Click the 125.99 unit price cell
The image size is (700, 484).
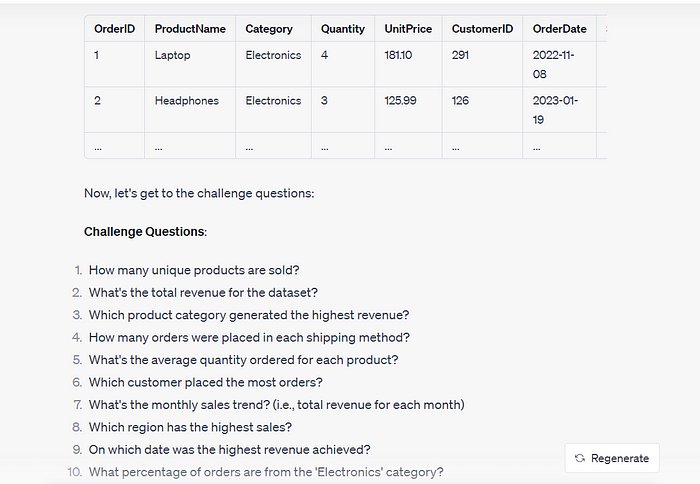402,101
